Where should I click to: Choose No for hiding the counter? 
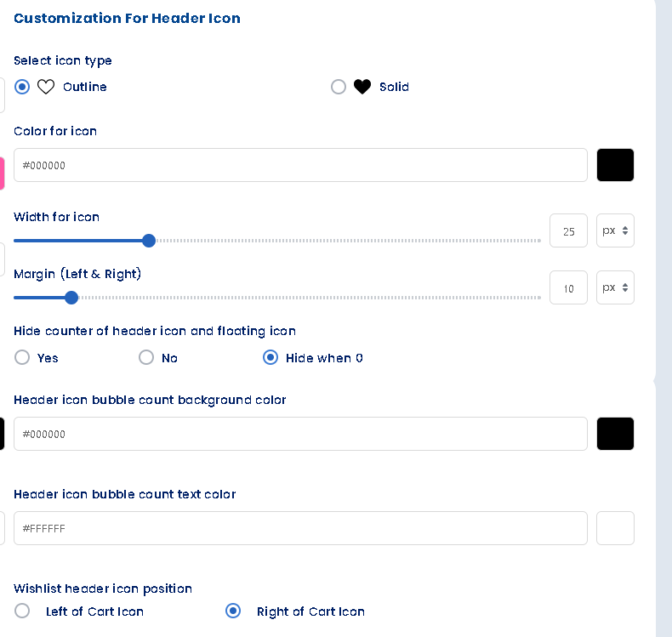tap(146, 358)
